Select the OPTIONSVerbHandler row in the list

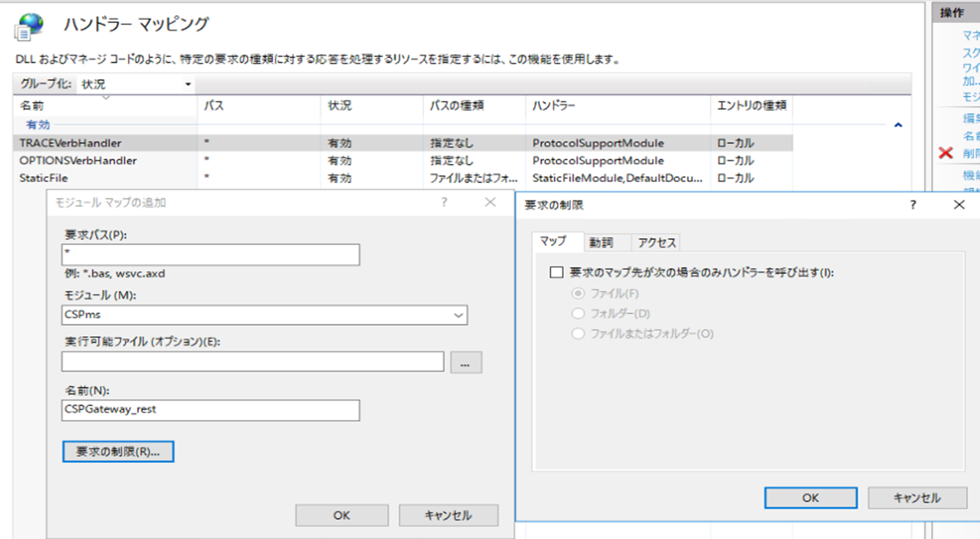pyautogui.click(x=78, y=161)
